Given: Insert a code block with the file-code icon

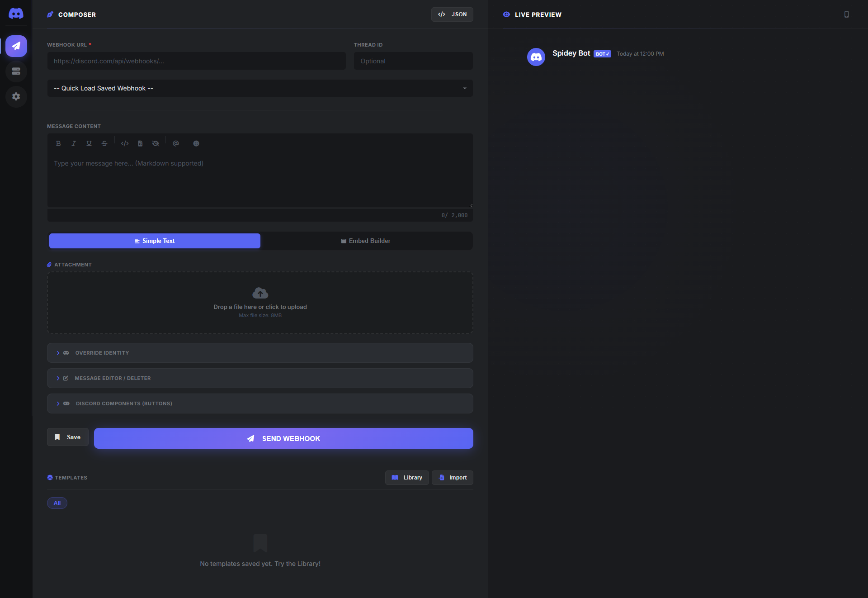Looking at the screenshot, I should (x=140, y=143).
